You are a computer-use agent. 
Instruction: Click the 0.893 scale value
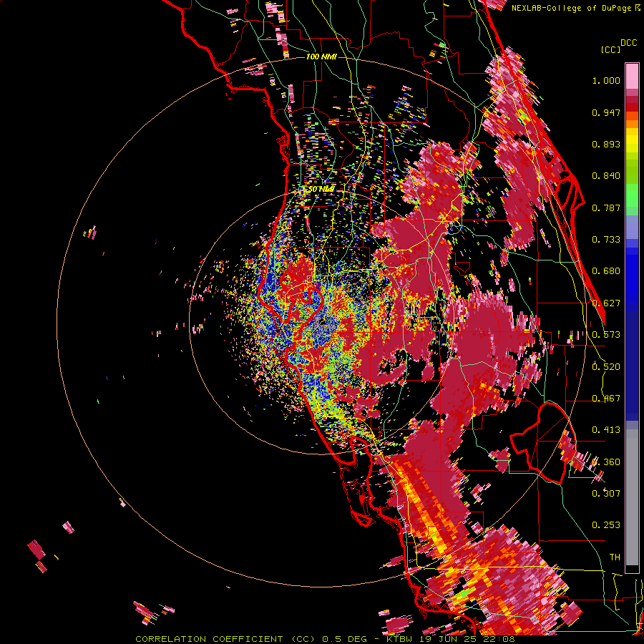[606, 144]
